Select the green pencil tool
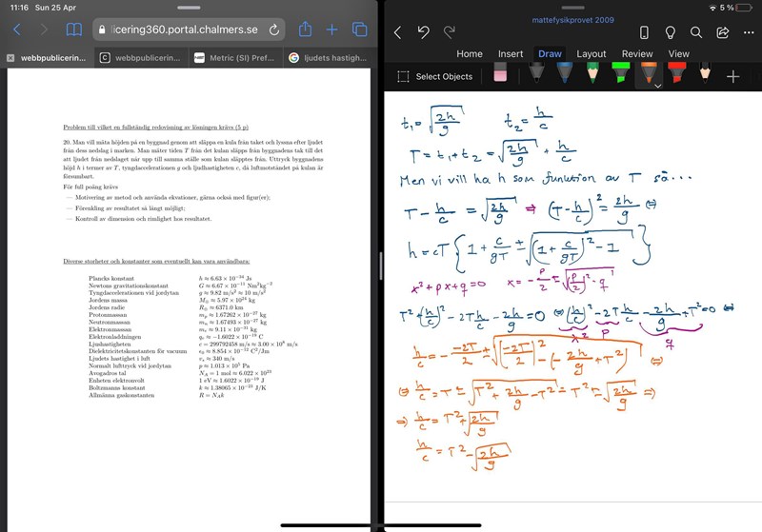The height and width of the screenshot is (532, 762). 592,75
